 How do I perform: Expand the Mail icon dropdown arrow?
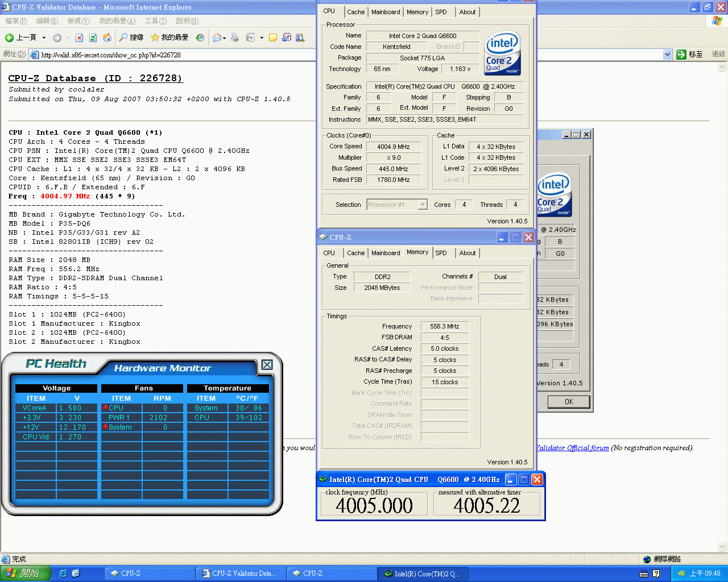pos(225,38)
